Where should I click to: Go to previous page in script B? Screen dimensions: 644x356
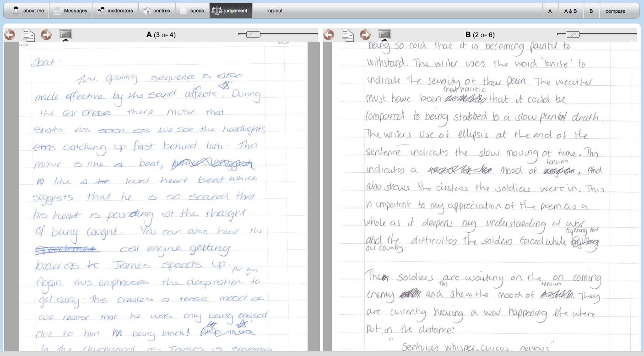pos(329,35)
